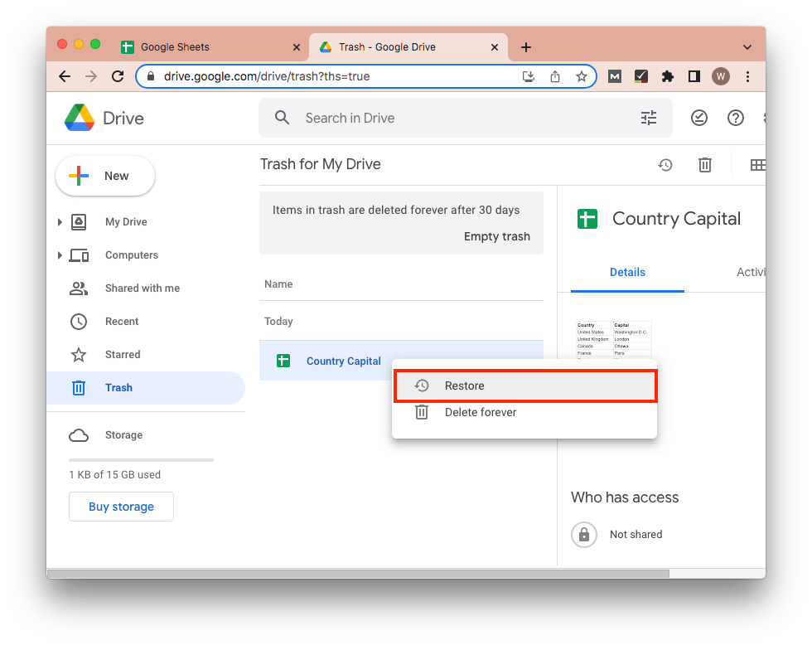The height and width of the screenshot is (645, 812).
Task: Click the delete forever trash icon in toolbar
Action: click(705, 165)
